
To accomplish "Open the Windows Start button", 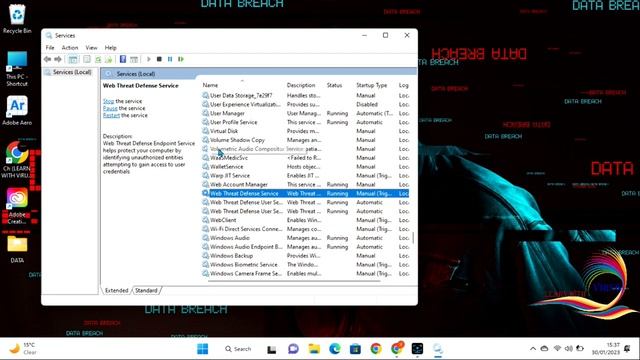I will click(202, 349).
